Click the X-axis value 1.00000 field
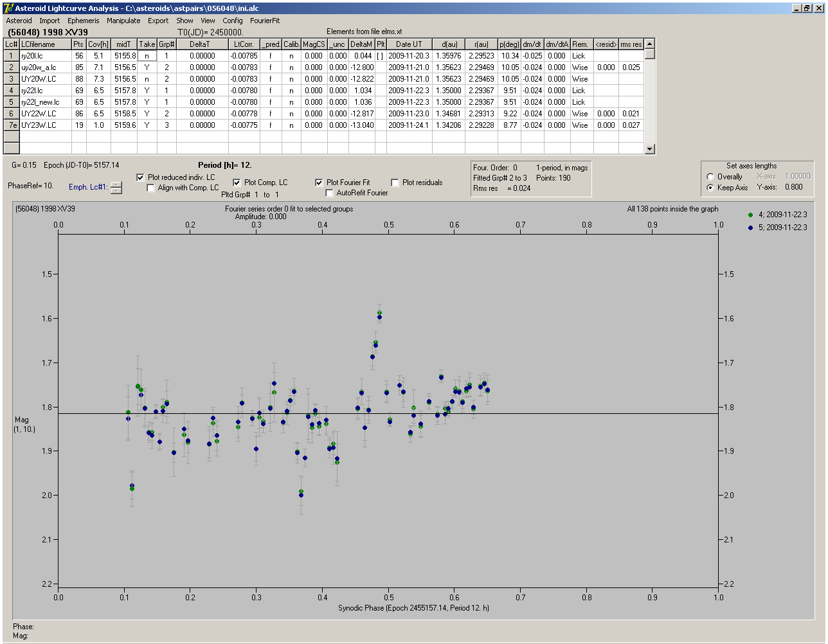Image resolution: width=828 pixels, height=644 pixels. pyautogui.click(x=797, y=176)
